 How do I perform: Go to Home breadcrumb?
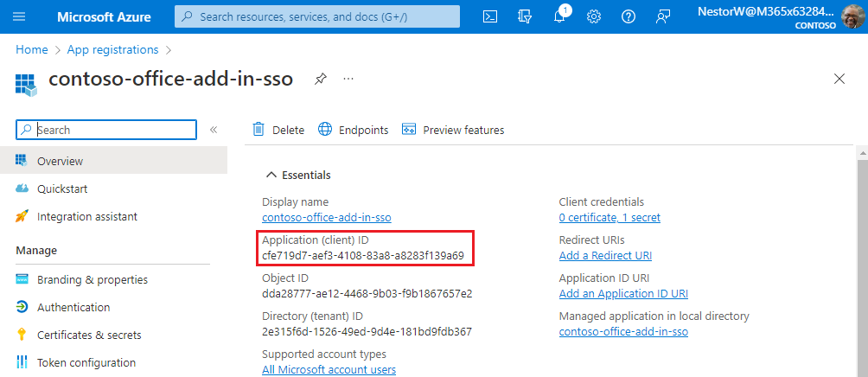coord(31,50)
